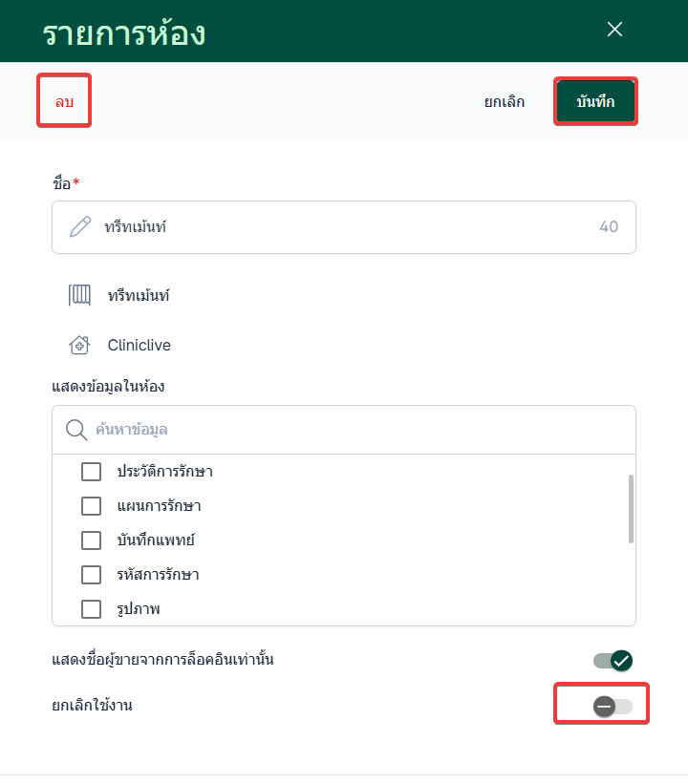Check the บันทึกแพทย์ checkbox
Screen dimensions: 688x784
(92, 540)
